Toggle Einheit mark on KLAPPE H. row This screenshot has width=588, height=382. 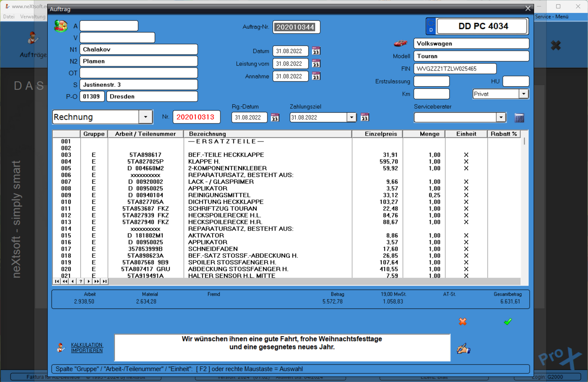point(466,162)
